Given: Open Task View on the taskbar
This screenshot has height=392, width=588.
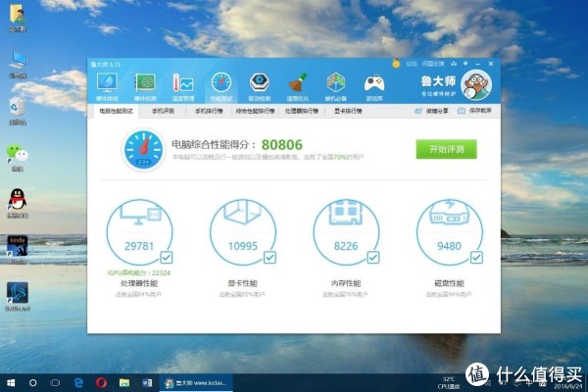Looking at the screenshot, I should tap(55, 382).
